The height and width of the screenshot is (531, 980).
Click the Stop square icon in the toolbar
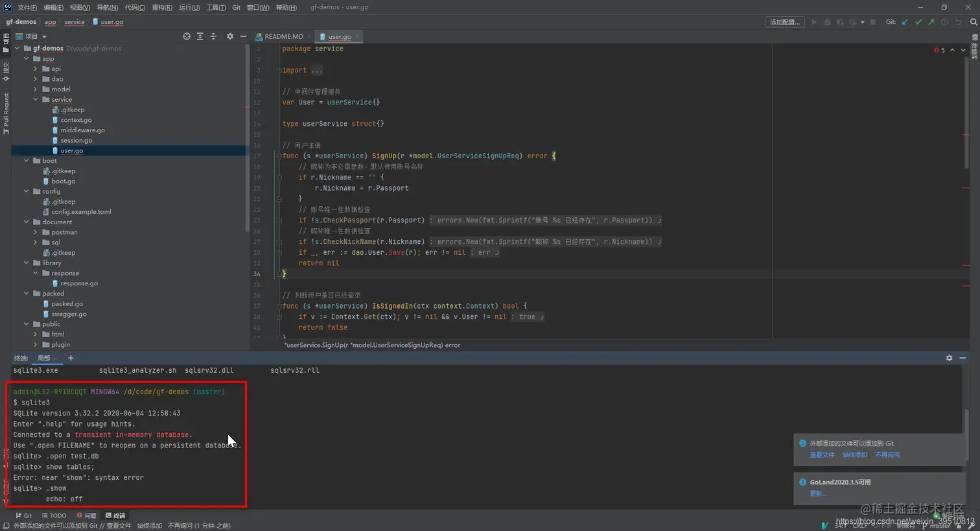point(873,22)
